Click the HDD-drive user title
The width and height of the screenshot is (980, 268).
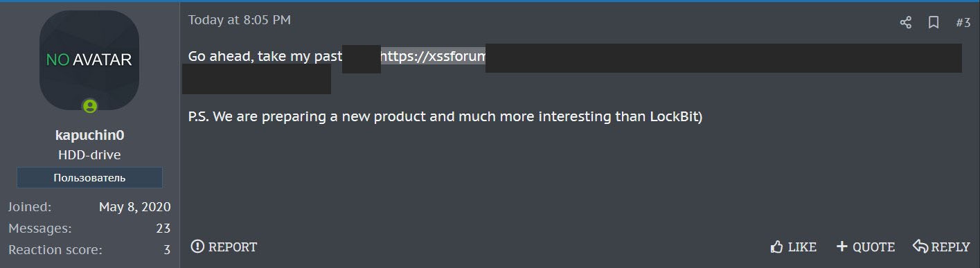[x=89, y=155]
